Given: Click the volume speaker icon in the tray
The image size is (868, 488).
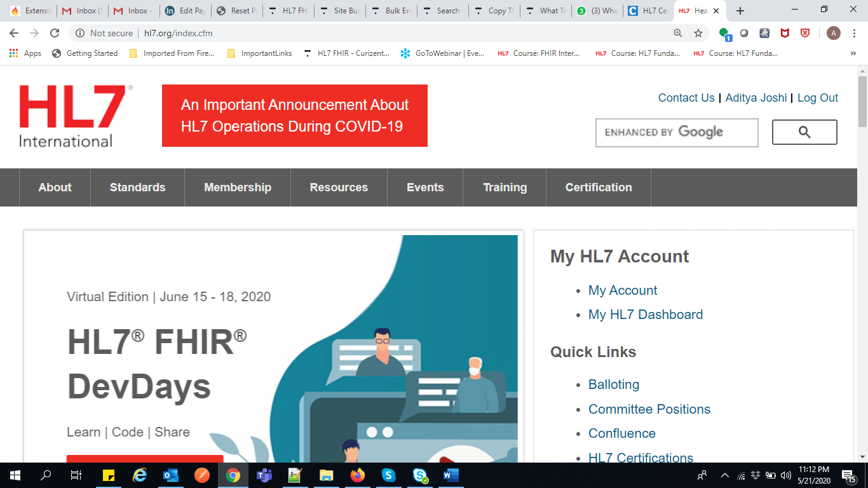Looking at the screenshot, I should (x=786, y=475).
